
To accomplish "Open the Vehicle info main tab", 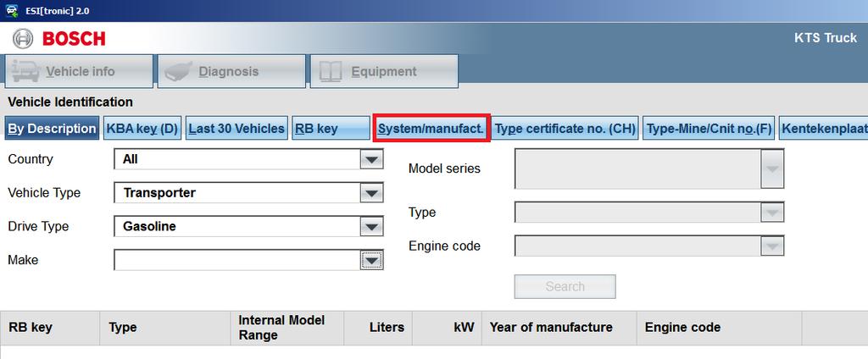I will pos(79,71).
